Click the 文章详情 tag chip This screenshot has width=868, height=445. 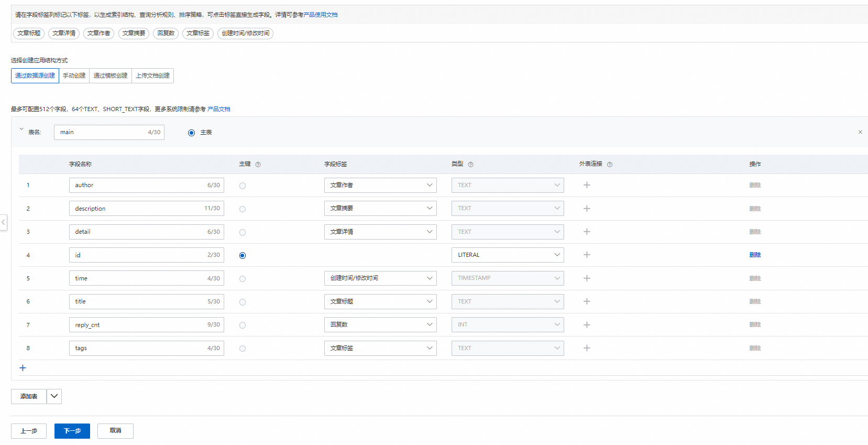[x=64, y=33]
